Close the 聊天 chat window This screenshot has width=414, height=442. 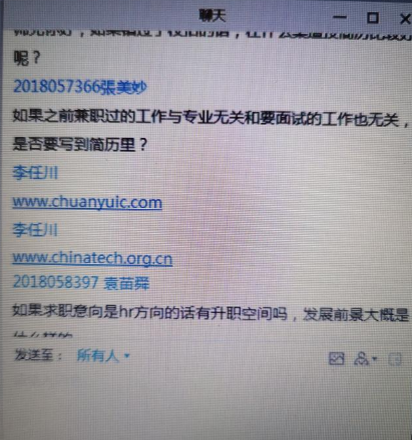pyautogui.click(x=405, y=19)
